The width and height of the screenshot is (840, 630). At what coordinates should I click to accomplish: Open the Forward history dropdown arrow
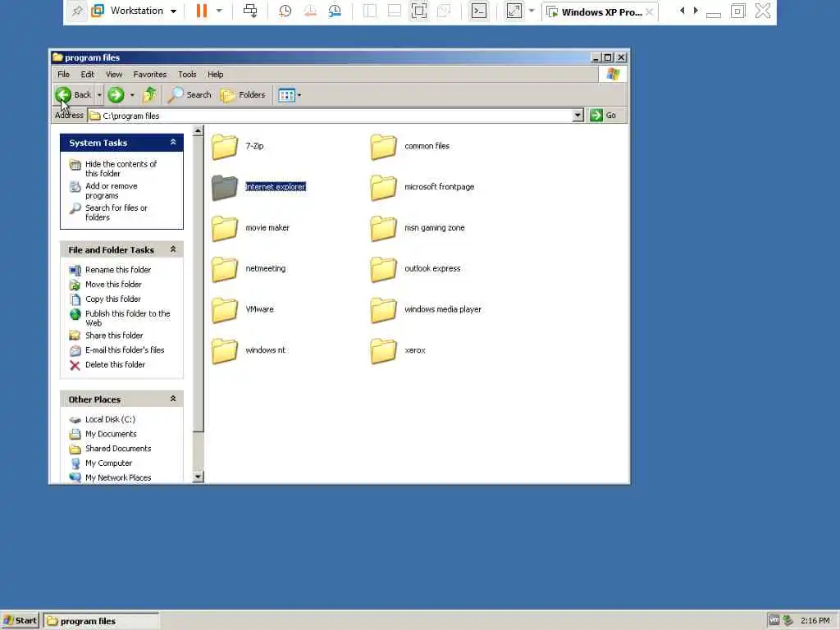tap(132, 95)
